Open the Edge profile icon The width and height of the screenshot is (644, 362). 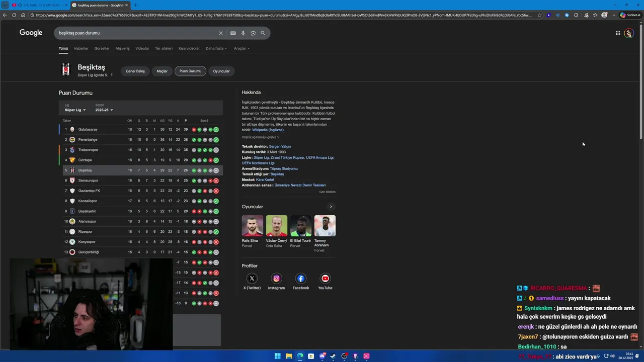(604, 15)
